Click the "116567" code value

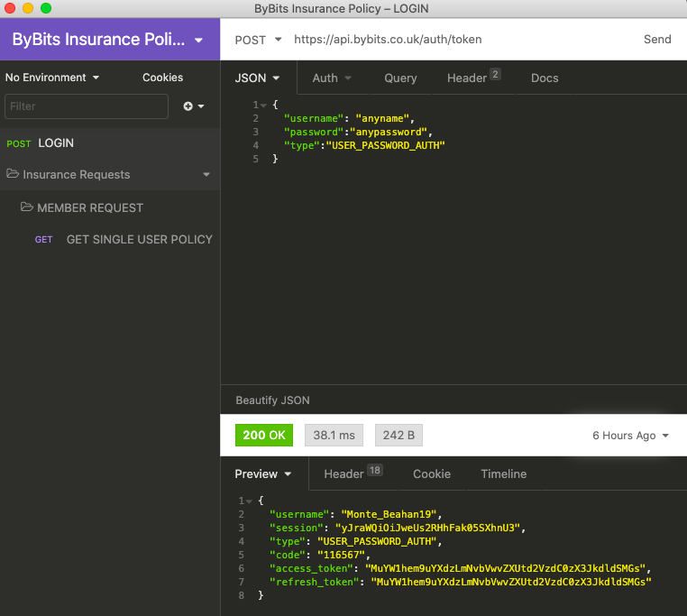point(341,555)
